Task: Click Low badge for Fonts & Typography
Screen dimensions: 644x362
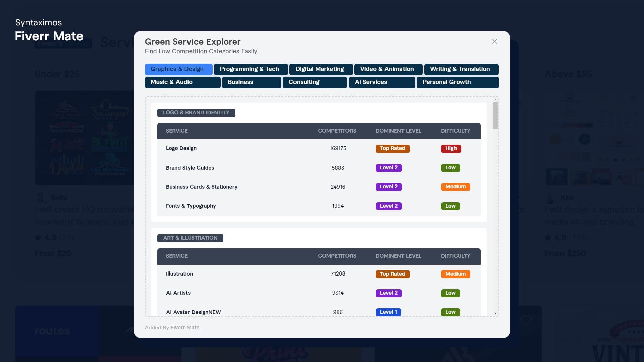Action: pyautogui.click(x=450, y=206)
